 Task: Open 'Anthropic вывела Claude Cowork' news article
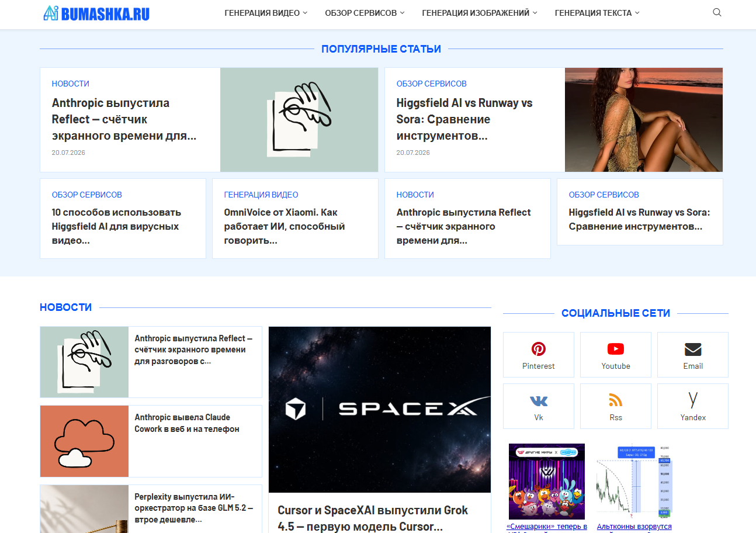tap(187, 423)
